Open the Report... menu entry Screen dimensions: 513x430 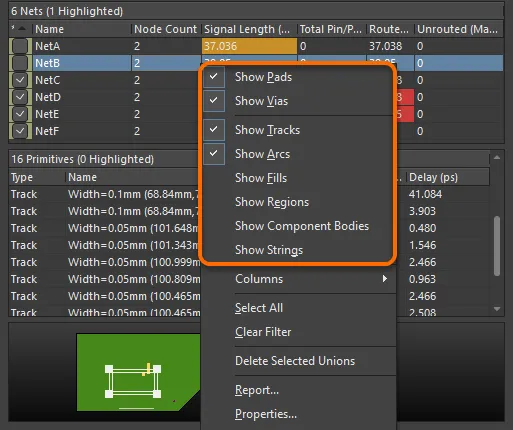click(257, 390)
